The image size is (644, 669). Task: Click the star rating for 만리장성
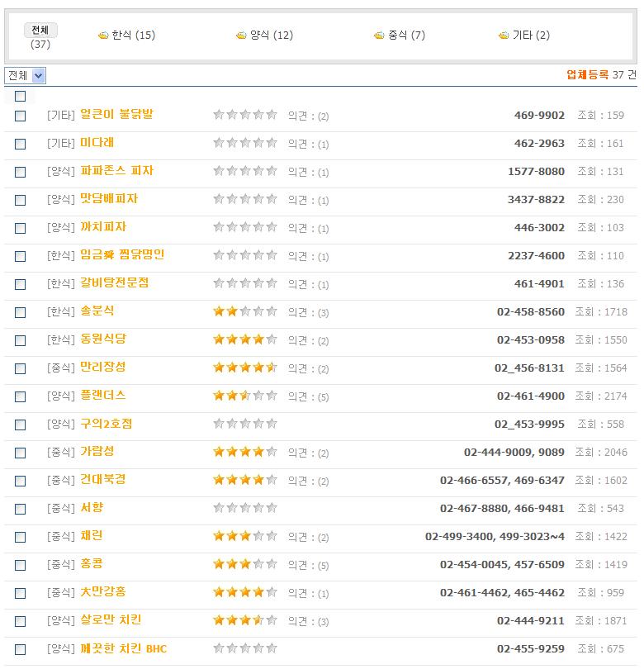[x=244, y=368]
